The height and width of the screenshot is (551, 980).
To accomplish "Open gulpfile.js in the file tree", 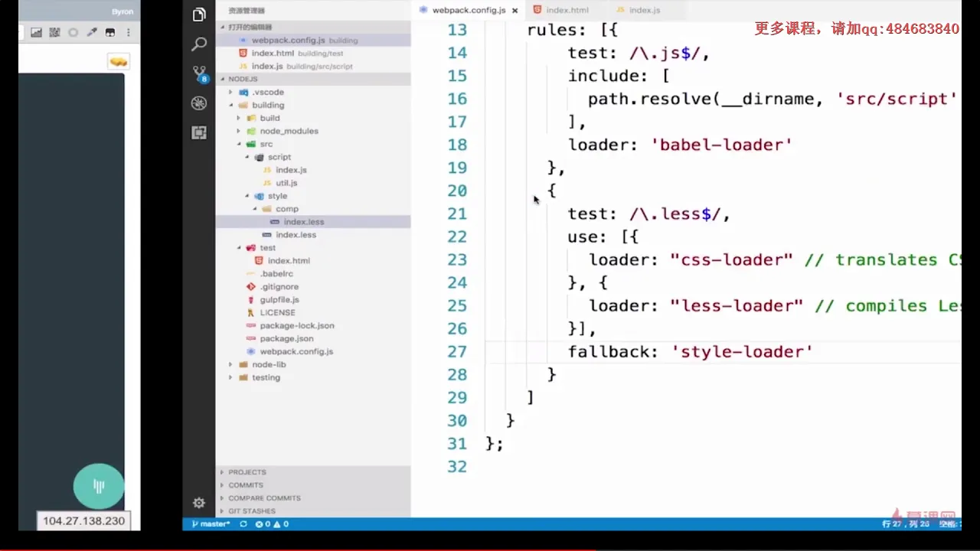I will coord(313,299).
